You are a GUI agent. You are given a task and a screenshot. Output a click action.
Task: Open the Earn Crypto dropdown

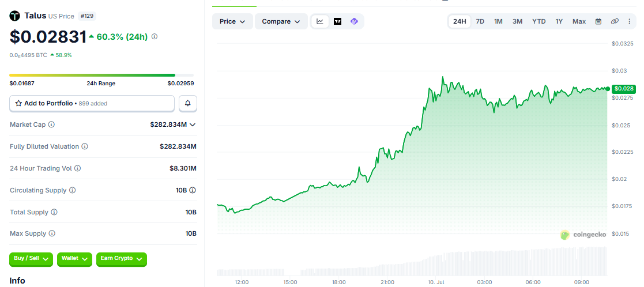pos(121,259)
